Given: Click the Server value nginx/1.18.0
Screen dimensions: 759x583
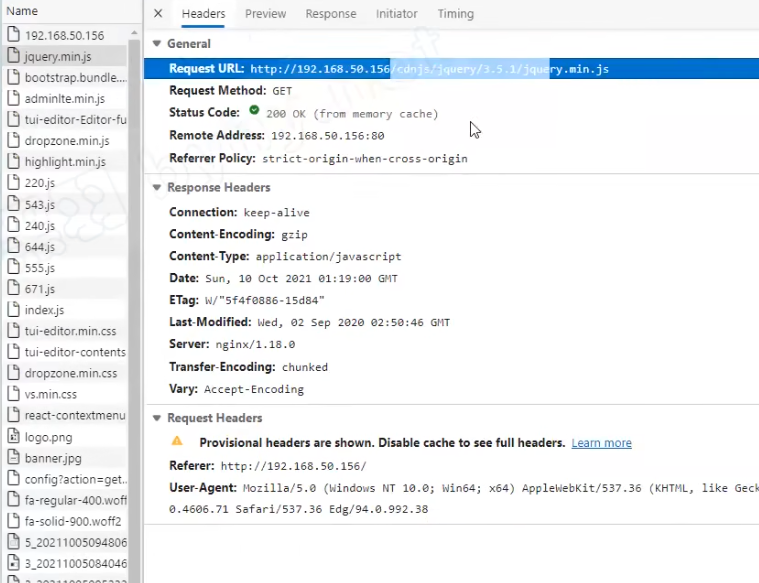Looking at the screenshot, I should pos(255,345).
